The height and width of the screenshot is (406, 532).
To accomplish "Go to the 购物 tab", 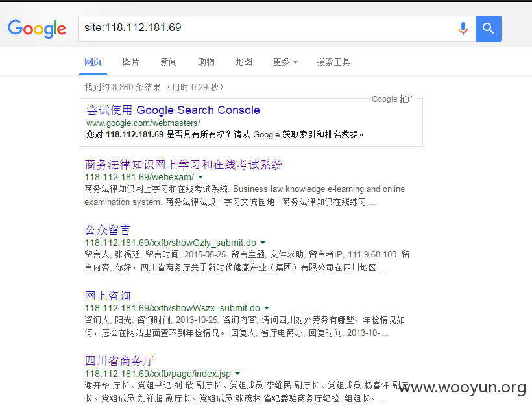I will pos(206,62).
